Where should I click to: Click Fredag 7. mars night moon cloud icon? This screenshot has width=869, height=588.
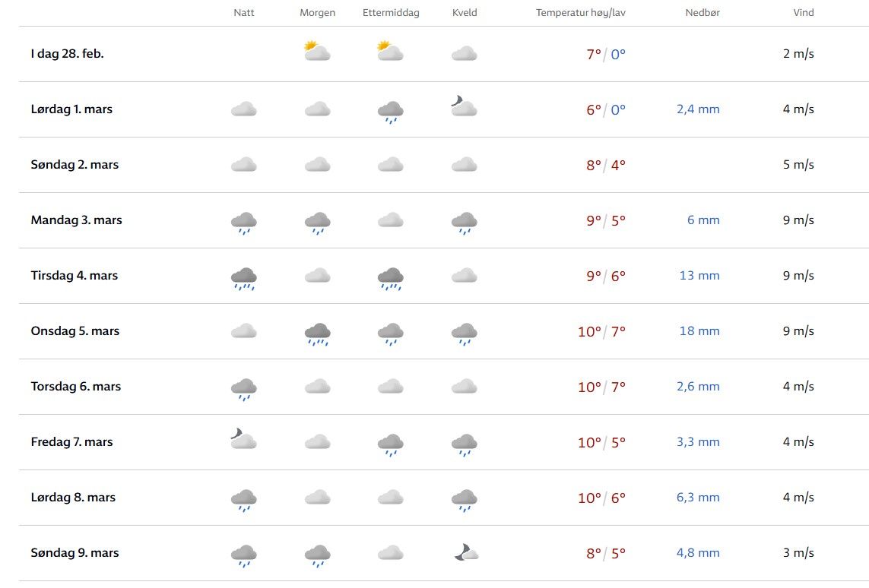[243, 439]
